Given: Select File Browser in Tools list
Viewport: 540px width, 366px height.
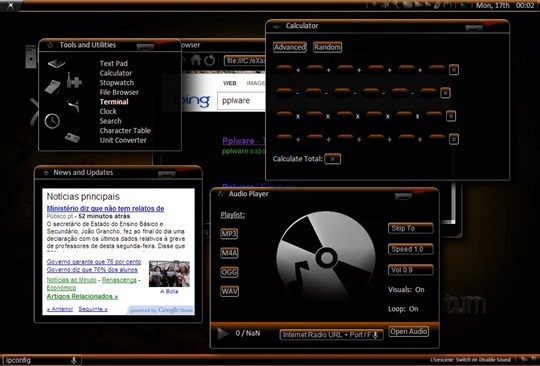Looking at the screenshot, I should click(119, 92).
